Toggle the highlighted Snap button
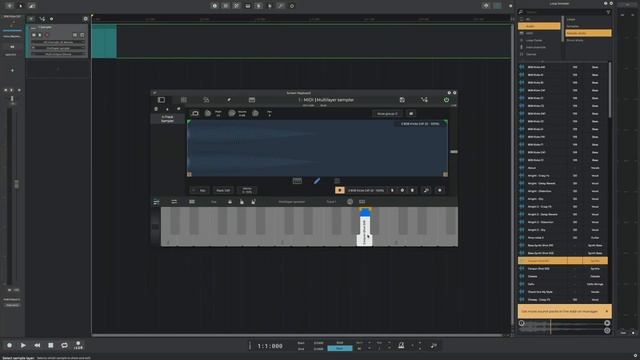Image resolution: width=640 pixels, height=360 pixels. (x=340, y=349)
